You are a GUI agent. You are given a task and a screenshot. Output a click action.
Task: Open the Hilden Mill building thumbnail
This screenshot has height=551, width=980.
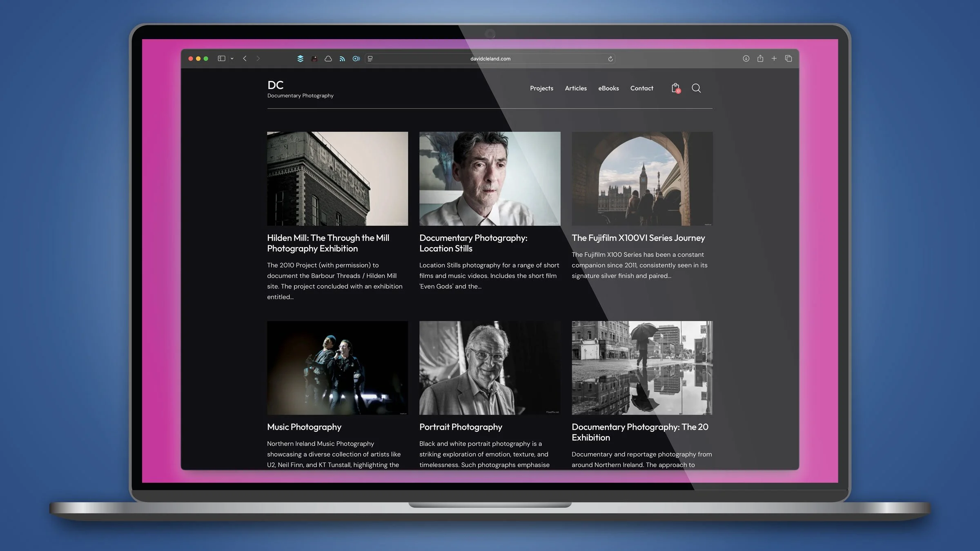[x=337, y=178]
